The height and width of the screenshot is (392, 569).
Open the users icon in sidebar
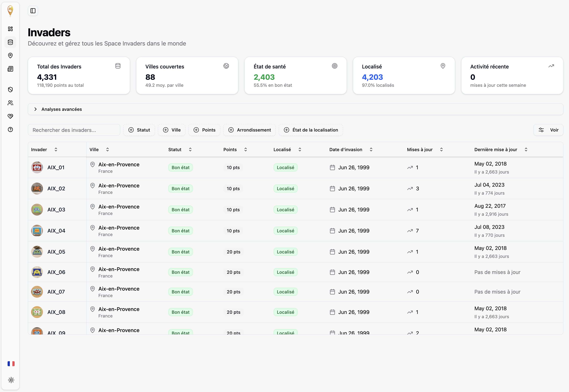10,103
